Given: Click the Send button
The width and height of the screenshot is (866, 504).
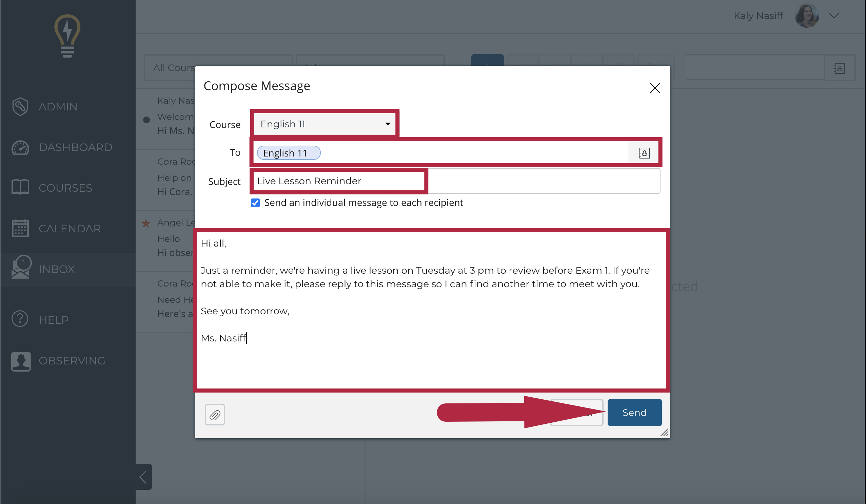Looking at the screenshot, I should pyautogui.click(x=634, y=412).
